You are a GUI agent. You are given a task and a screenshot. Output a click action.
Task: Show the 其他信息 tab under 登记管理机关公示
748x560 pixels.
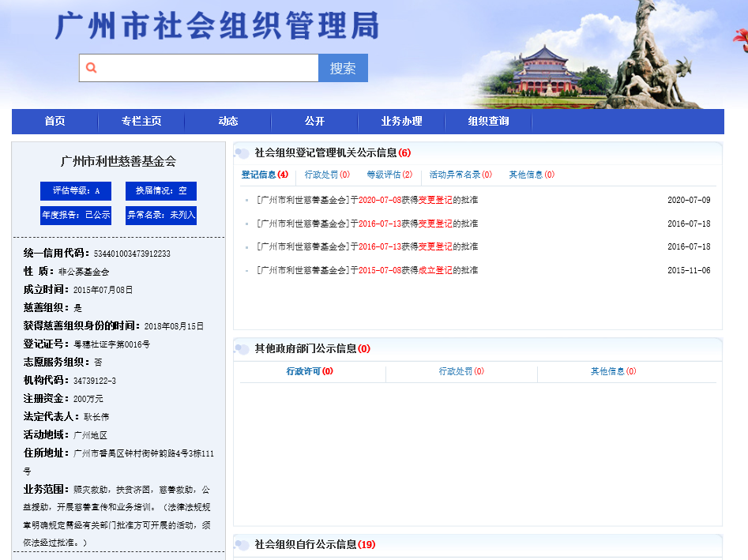pos(531,175)
